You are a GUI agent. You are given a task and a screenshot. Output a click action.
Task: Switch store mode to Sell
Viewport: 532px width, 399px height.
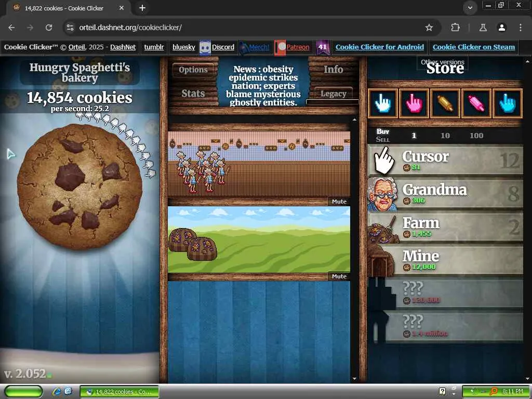tap(383, 139)
